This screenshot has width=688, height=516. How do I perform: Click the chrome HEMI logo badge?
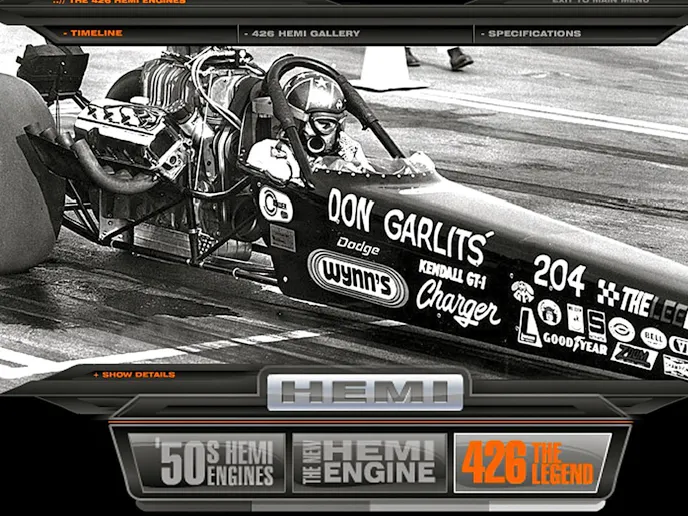[x=365, y=393]
